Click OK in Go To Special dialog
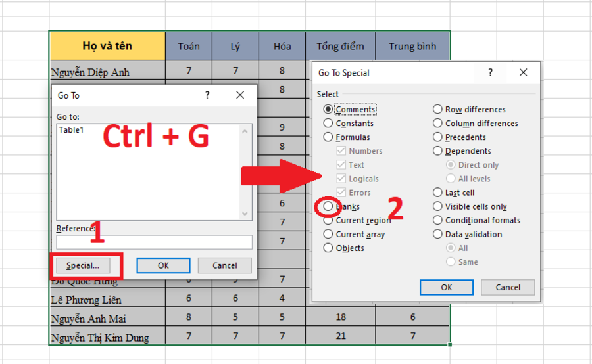This screenshot has width=592, height=364. (x=446, y=287)
